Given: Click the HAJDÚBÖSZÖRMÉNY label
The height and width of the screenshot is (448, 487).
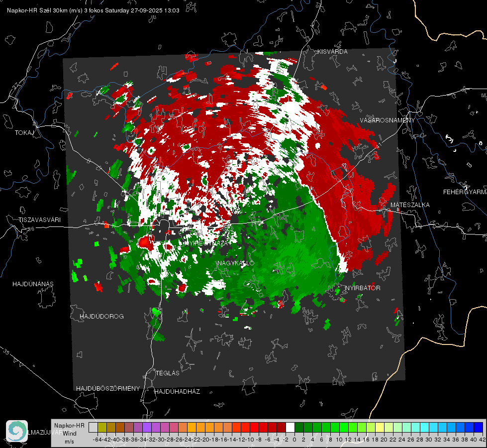Looking at the screenshot, I should tap(108, 389).
